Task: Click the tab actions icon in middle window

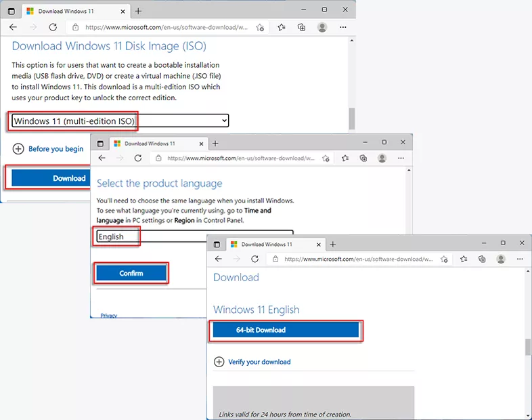Action: click(x=100, y=144)
